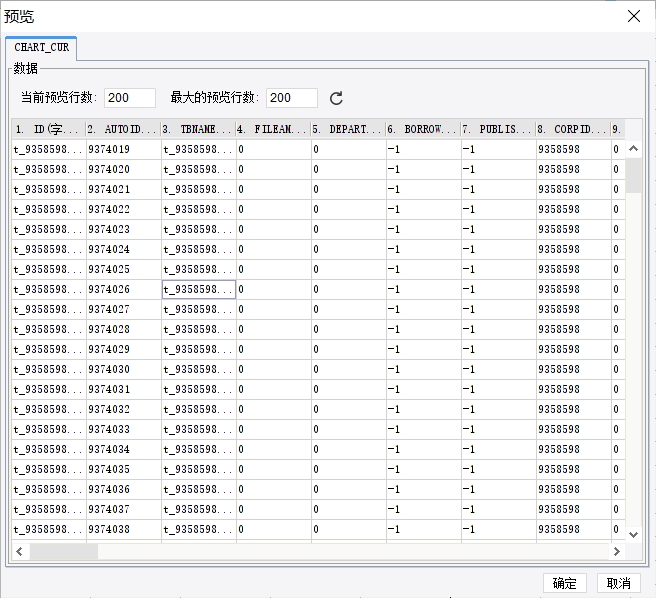Click the PUBLIS column header

(499, 129)
